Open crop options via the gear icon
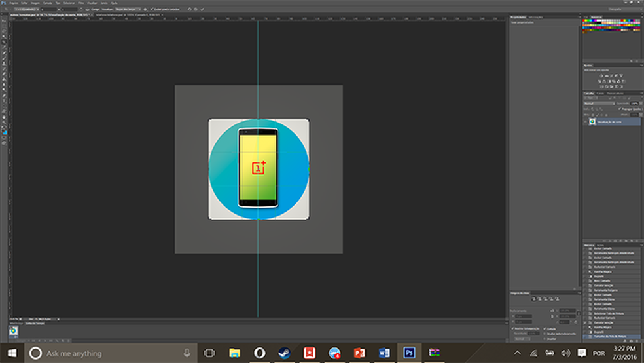The width and height of the screenshot is (644, 363). click(145, 10)
